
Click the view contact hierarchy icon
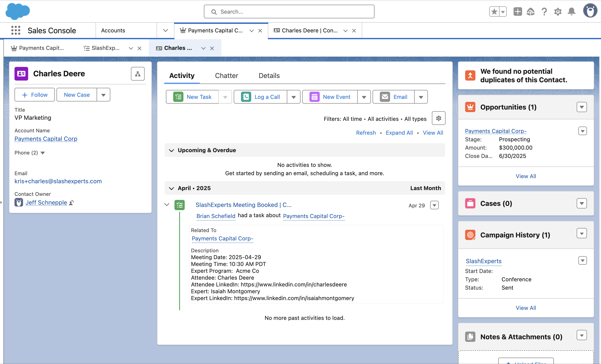138,74
